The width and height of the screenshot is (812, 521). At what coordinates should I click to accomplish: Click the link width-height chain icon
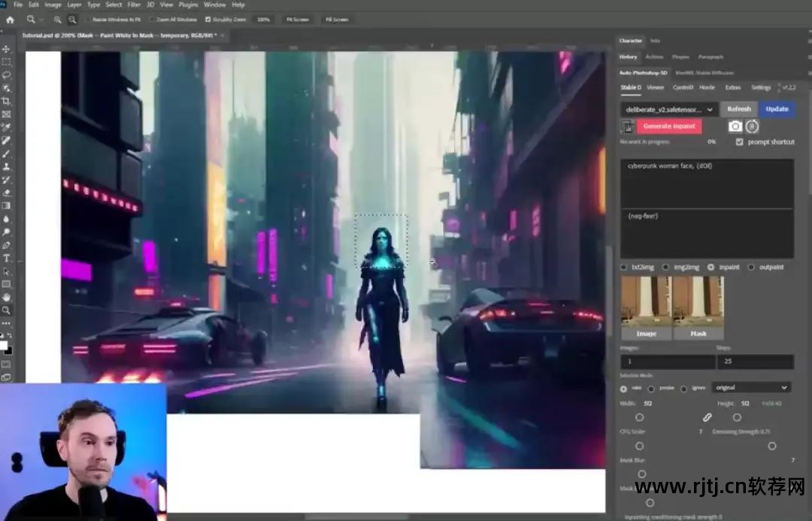pyautogui.click(x=707, y=417)
